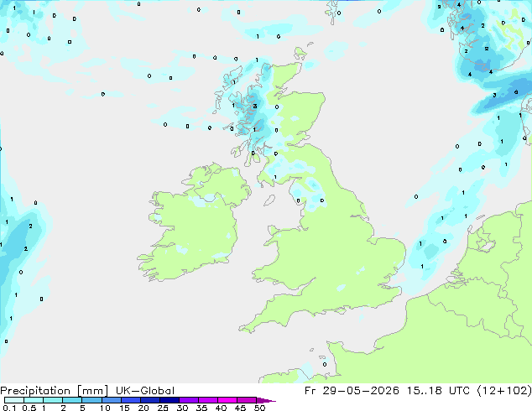Image resolution: width=532 pixels, height=411 pixels.
Task: Click the '0.5' legend scale label
Action: (29, 408)
